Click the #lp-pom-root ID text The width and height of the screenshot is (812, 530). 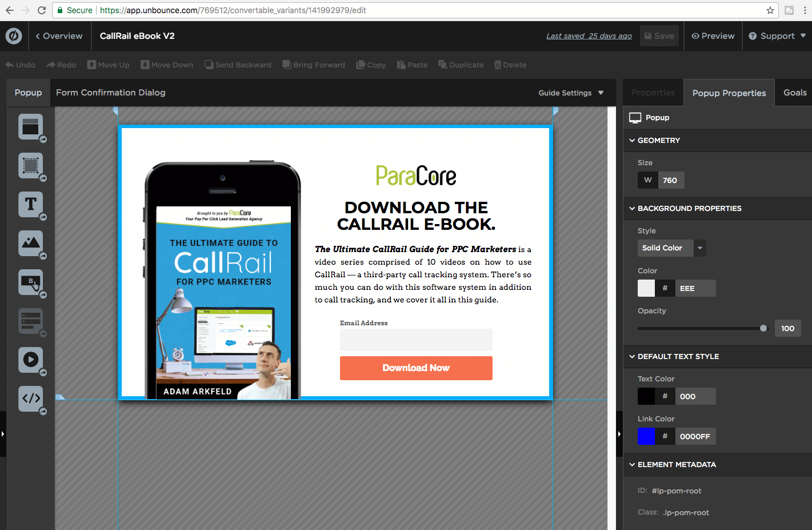tap(677, 491)
